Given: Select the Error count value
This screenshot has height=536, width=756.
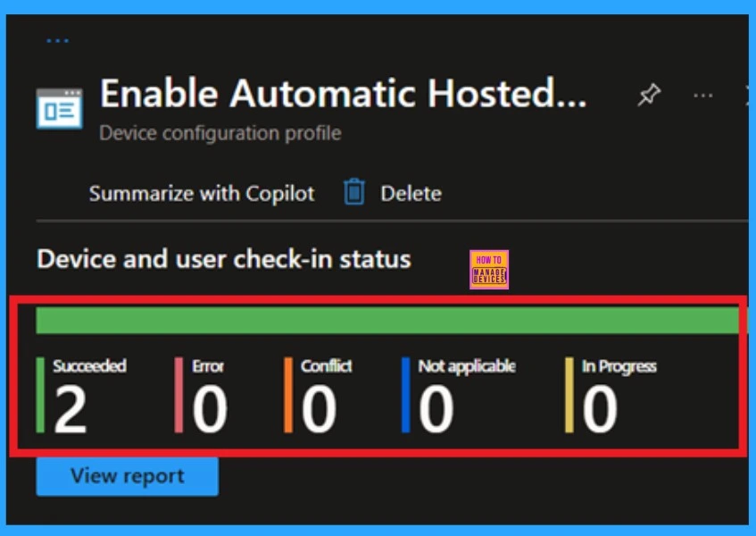Looking at the screenshot, I should point(210,410).
